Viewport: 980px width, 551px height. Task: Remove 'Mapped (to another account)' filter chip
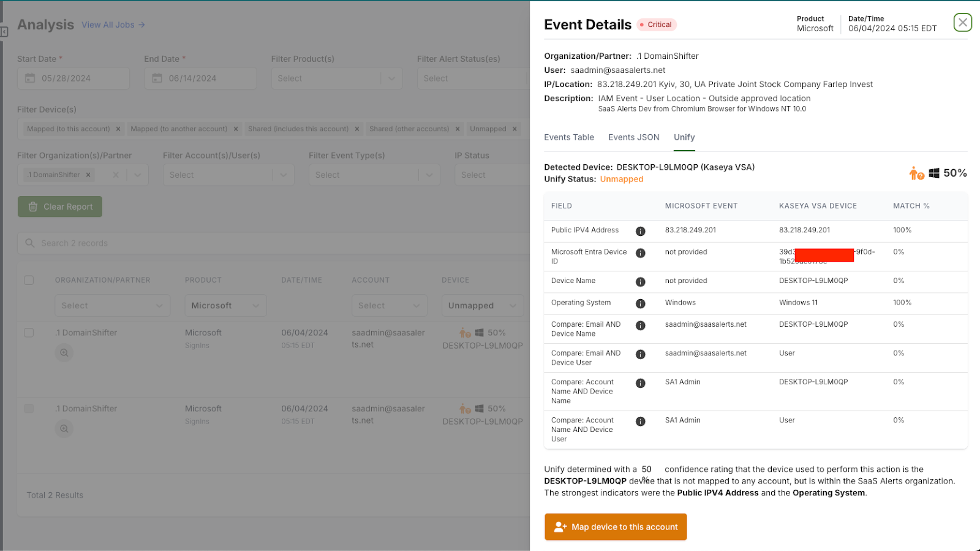[x=236, y=129]
